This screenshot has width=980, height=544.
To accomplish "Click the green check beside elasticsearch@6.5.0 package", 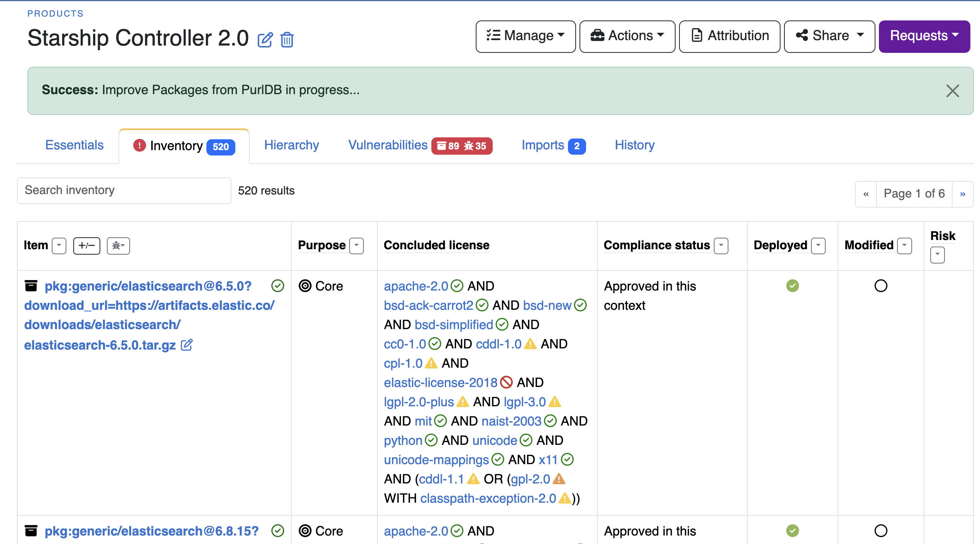I will tap(278, 286).
